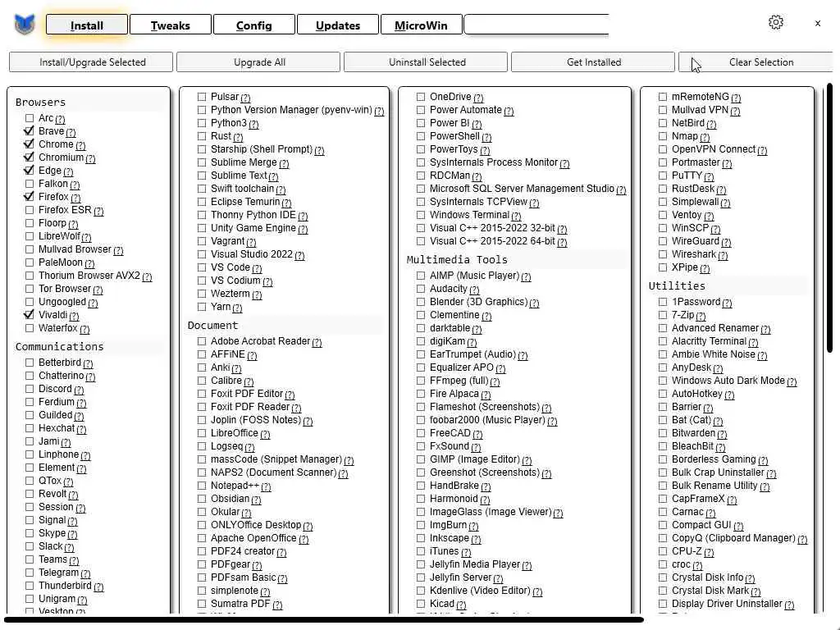Open the help (?) link next to Discord

pos(79,390)
